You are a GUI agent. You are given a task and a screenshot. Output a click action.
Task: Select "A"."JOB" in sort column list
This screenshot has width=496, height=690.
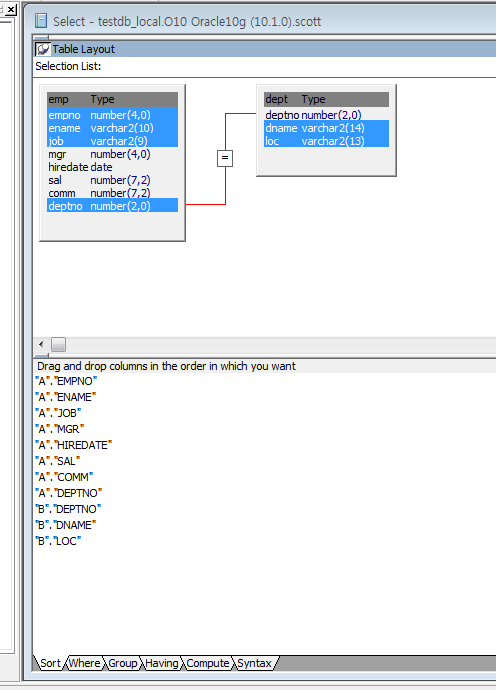point(58,413)
